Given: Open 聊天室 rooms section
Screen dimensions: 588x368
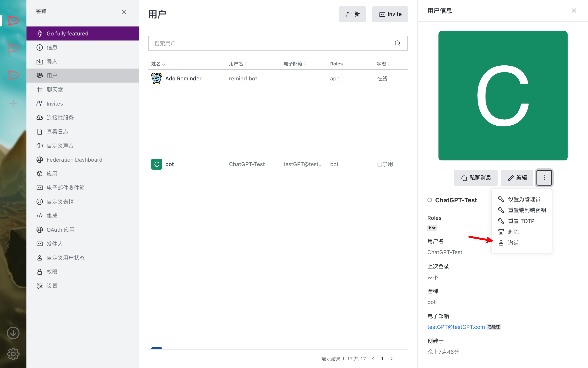Looking at the screenshot, I should coord(83,90).
